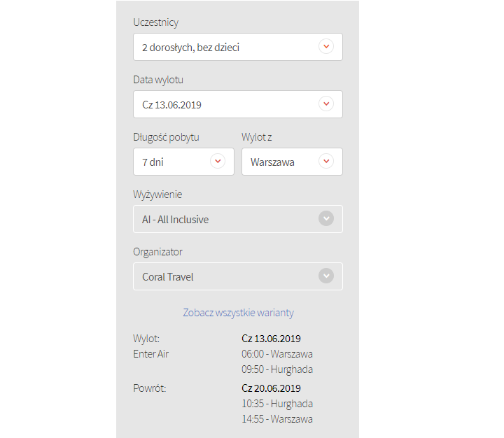Click the red arrow icon in Data wylotu field
This screenshot has width=504, height=438.
pos(326,104)
